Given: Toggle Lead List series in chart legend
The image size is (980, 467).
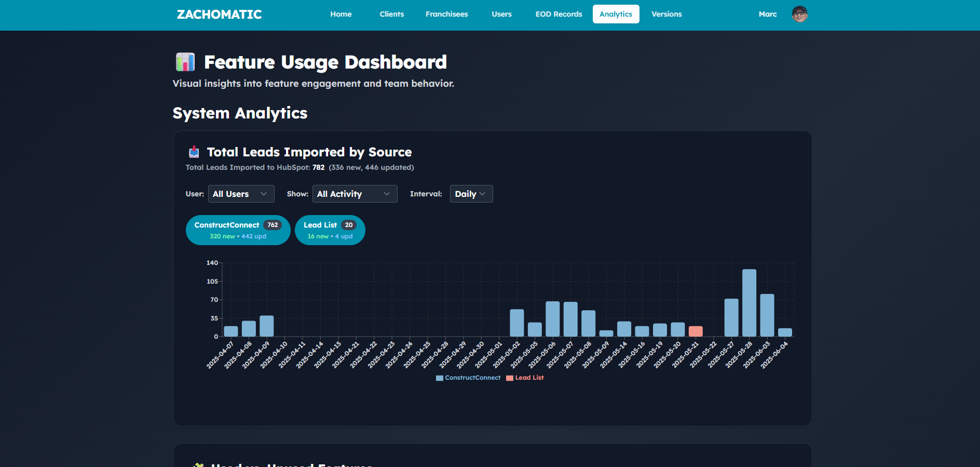Looking at the screenshot, I should [x=525, y=378].
